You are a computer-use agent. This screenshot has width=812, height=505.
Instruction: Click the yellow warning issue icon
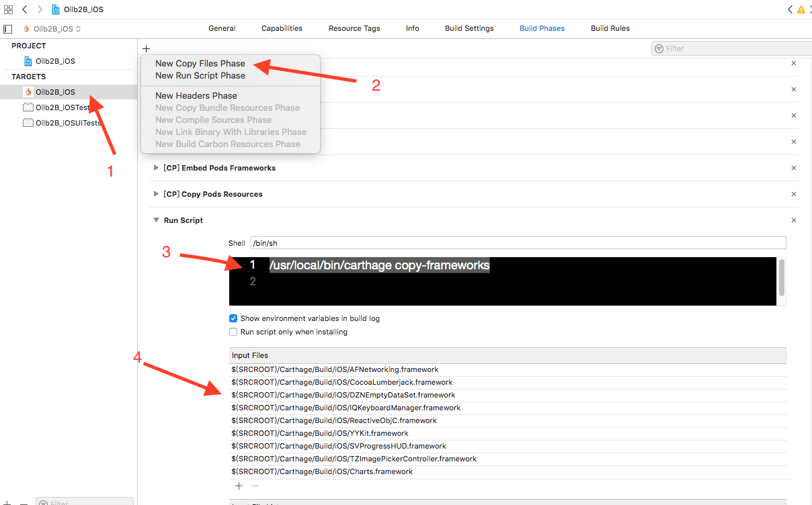click(x=801, y=9)
